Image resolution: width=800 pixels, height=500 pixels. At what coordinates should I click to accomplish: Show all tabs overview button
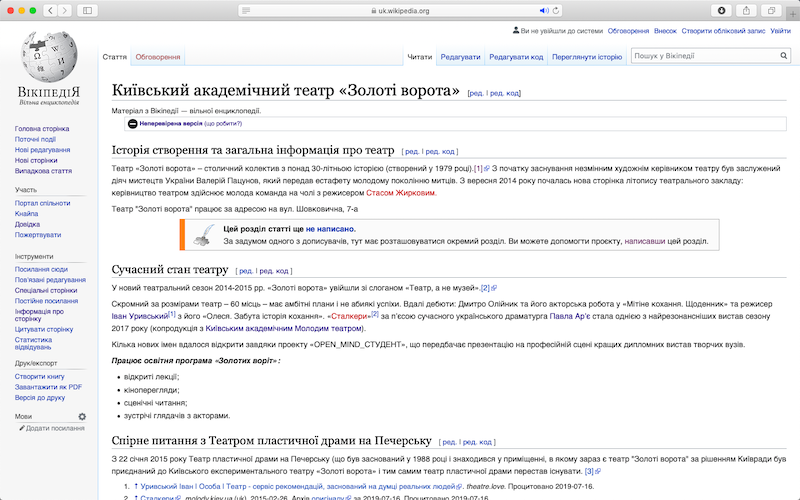point(771,10)
